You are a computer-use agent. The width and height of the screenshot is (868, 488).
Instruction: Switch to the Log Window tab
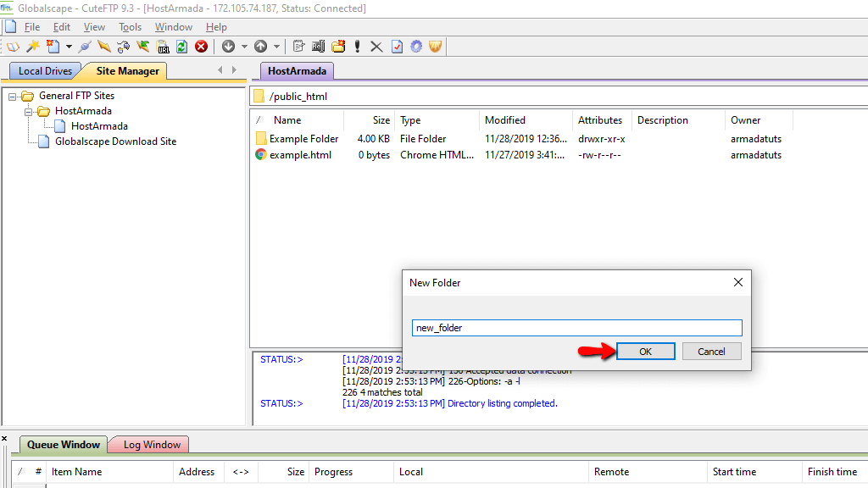point(152,444)
